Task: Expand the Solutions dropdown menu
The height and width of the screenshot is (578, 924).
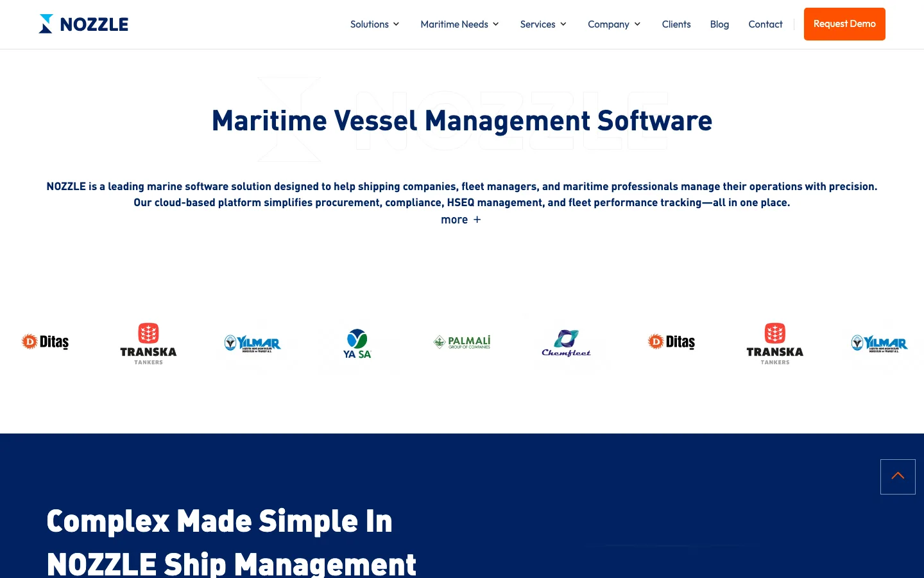Action: [x=375, y=24]
